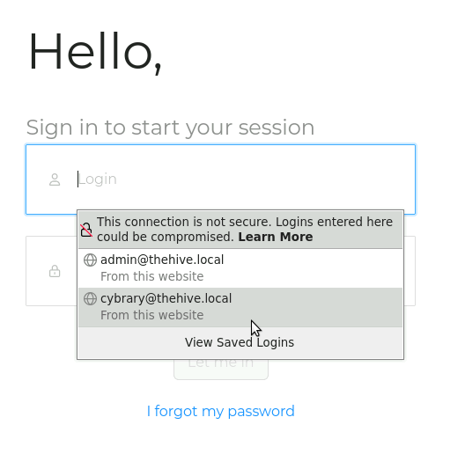Open View Saved Logins
The width and height of the screenshot is (465, 476).
240,342
